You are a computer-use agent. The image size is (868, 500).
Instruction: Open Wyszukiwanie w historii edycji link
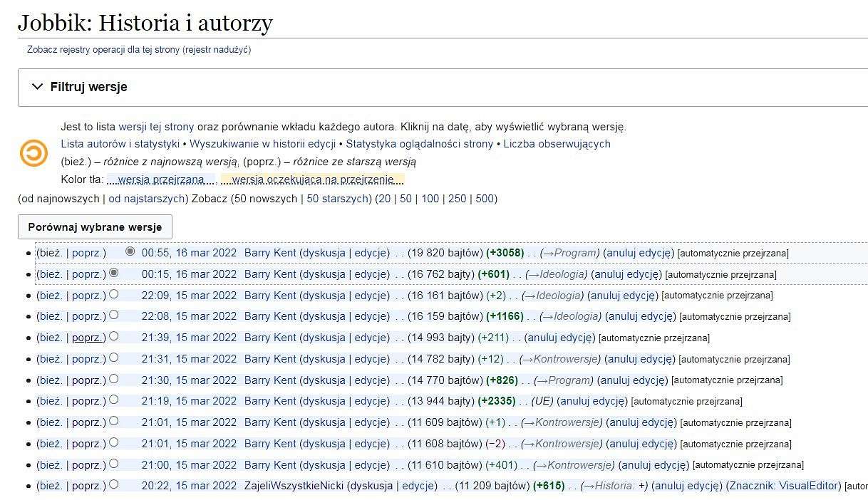tap(263, 144)
